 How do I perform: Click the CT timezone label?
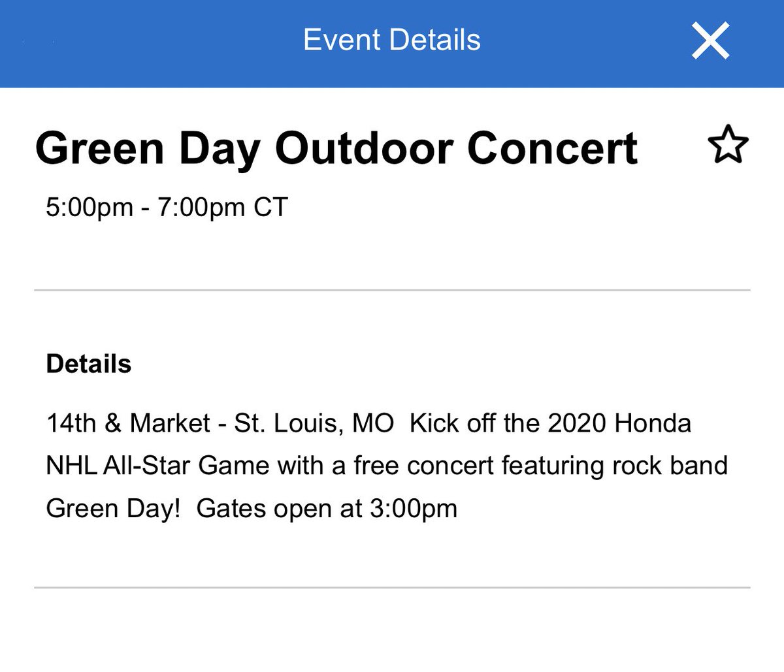(x=270, y=208)
